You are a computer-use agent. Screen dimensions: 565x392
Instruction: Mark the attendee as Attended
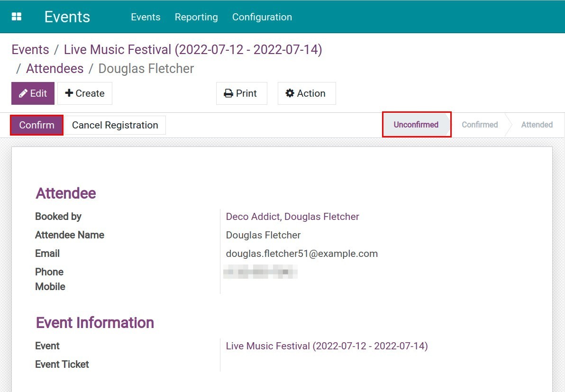[537, 125]
